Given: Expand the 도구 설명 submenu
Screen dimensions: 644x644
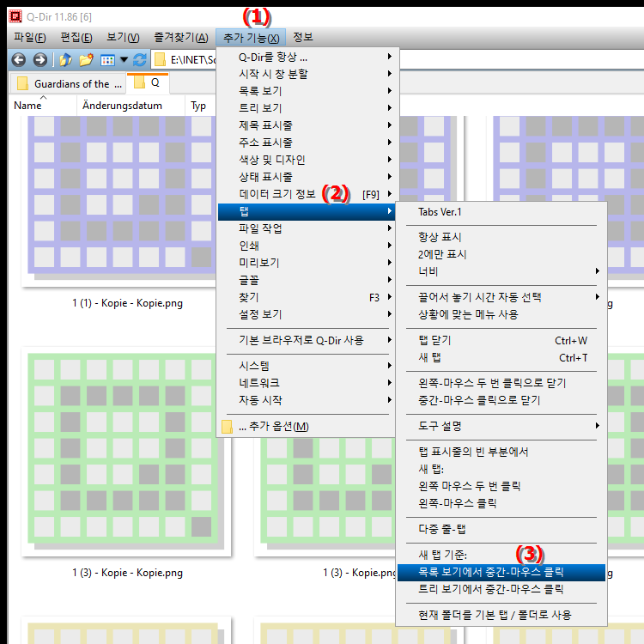Looking at the screenshot, I should click(x=501, y=426).
